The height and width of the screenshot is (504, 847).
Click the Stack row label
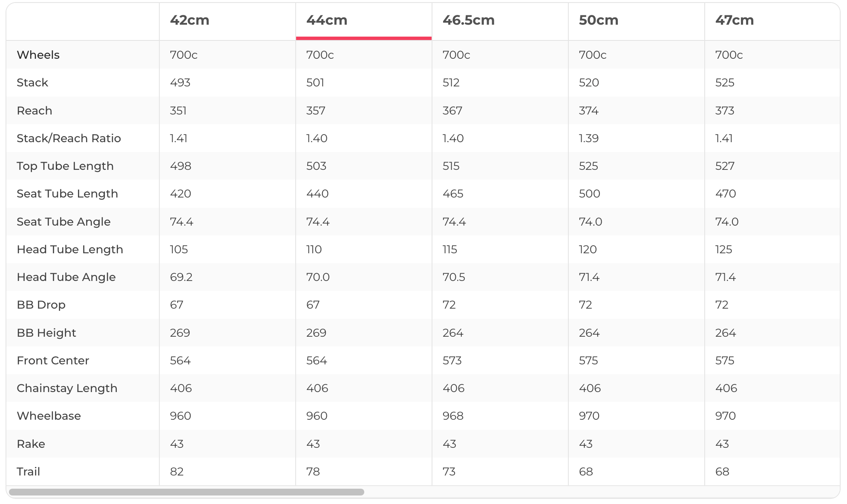click(32, 83)
